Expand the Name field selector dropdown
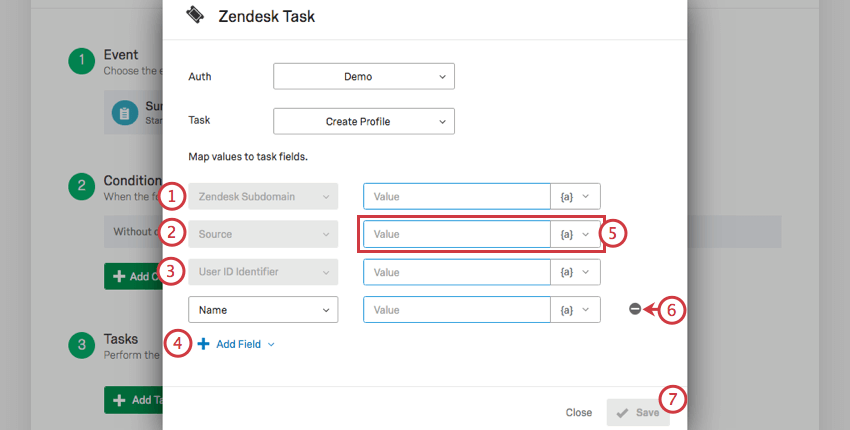The height and width of the screenshot is (430, 850). point(263,310)
